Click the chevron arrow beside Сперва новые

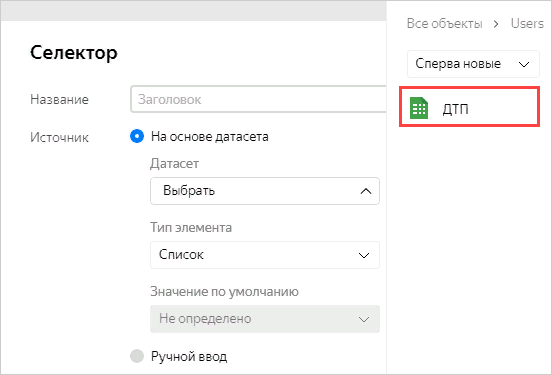coord(524,64)
